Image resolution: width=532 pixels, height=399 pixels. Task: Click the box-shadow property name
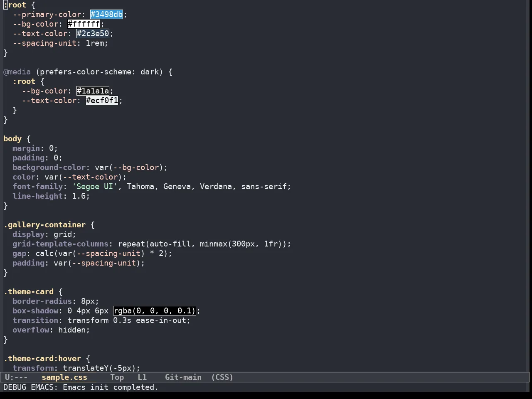point(35,311)
